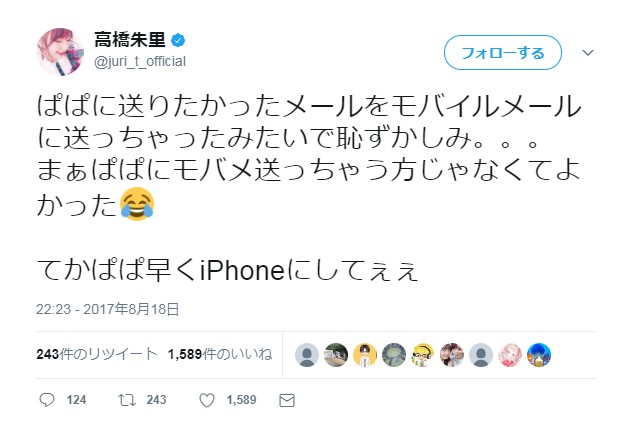
Task: Click the display name 高橋朱里
Action: [130, 40]
